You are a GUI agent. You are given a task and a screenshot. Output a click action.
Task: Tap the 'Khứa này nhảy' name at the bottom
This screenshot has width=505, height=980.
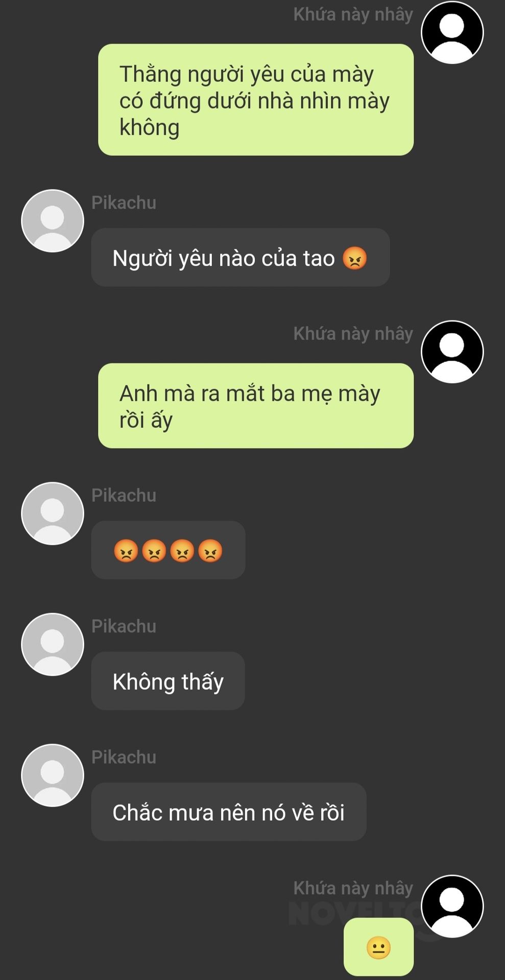353,888
